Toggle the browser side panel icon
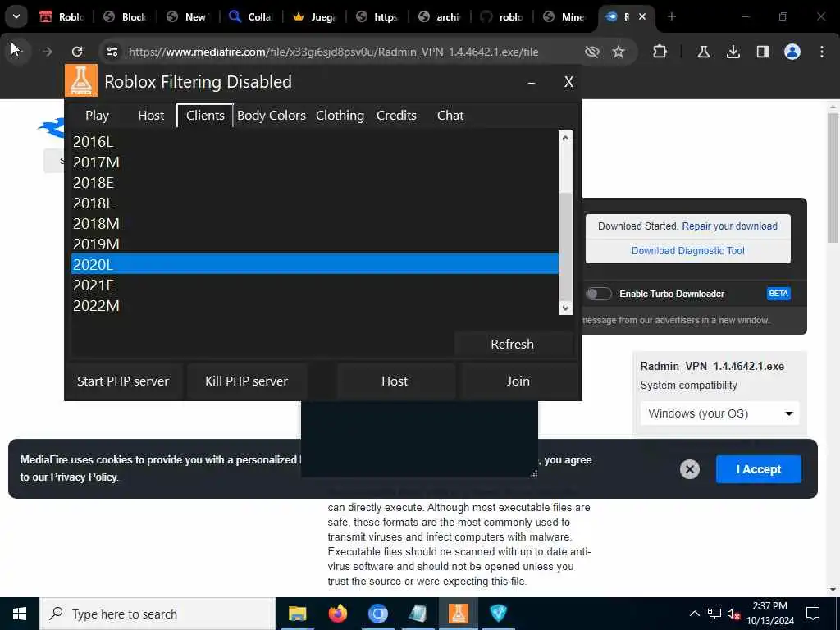The width and height of the screenshot is (840, 630). coord(762,52)
